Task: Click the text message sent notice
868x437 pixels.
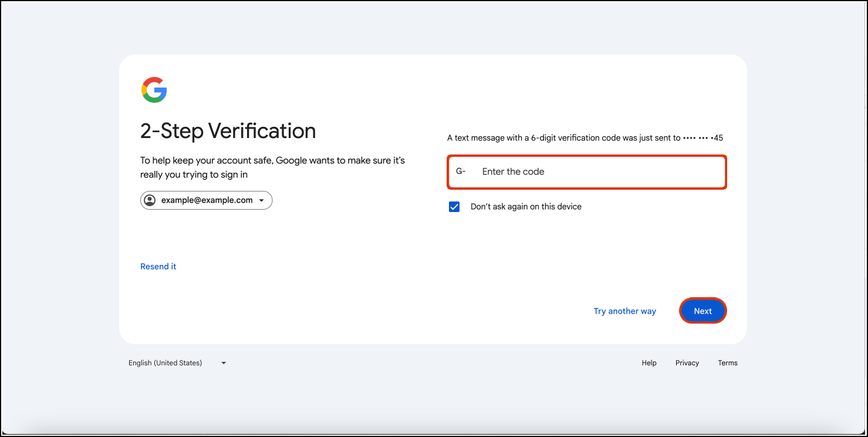Action: tap(563, 139)
